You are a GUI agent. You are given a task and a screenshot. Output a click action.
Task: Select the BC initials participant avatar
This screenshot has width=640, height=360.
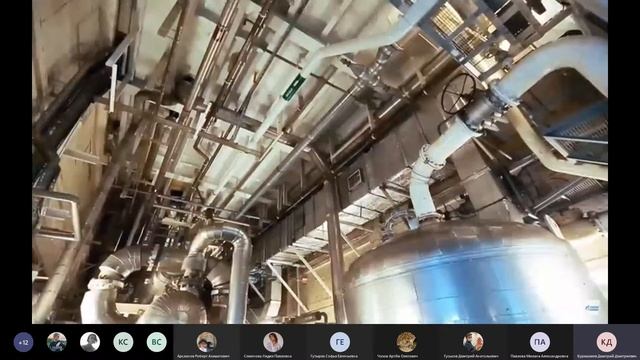156,342
